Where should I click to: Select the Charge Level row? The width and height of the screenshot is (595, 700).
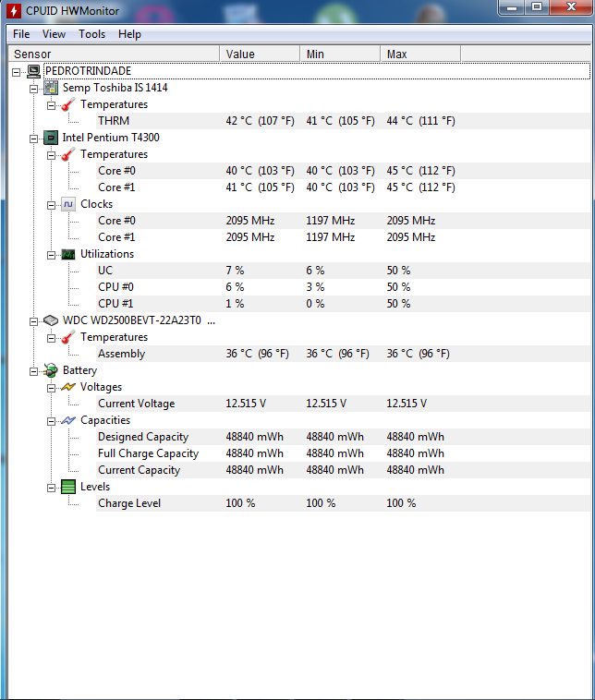[343, 503]
